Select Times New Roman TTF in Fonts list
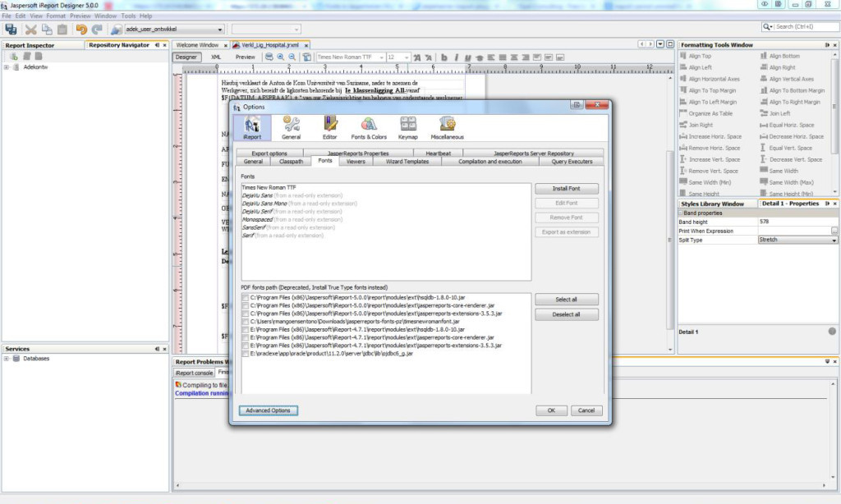Image resolution: width=841 pixels, height=504 pixels. pyautogui.click(x=269, y=188)
